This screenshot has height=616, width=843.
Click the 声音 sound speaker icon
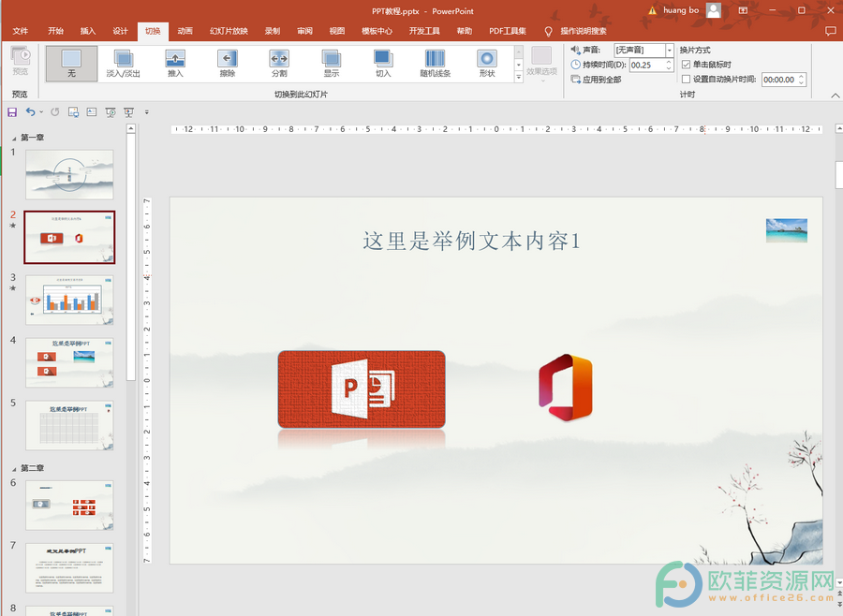[575, 50]
